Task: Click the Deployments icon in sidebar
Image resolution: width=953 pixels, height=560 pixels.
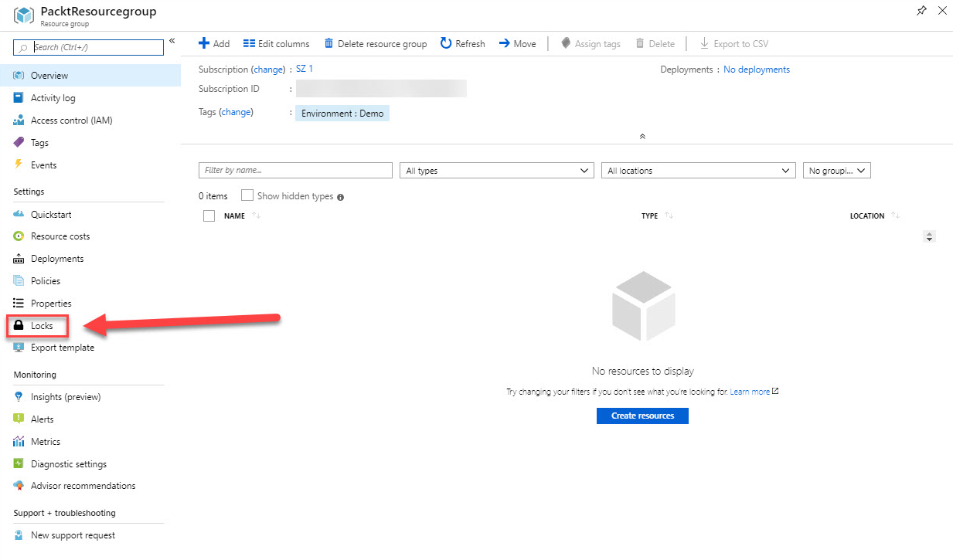Action: point(19,259)
